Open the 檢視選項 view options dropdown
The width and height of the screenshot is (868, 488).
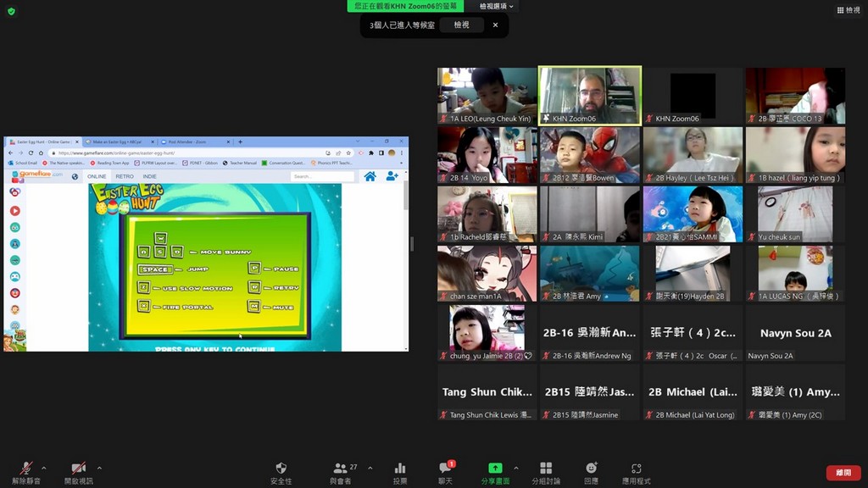pyautogui.click(x=496, y=6)
